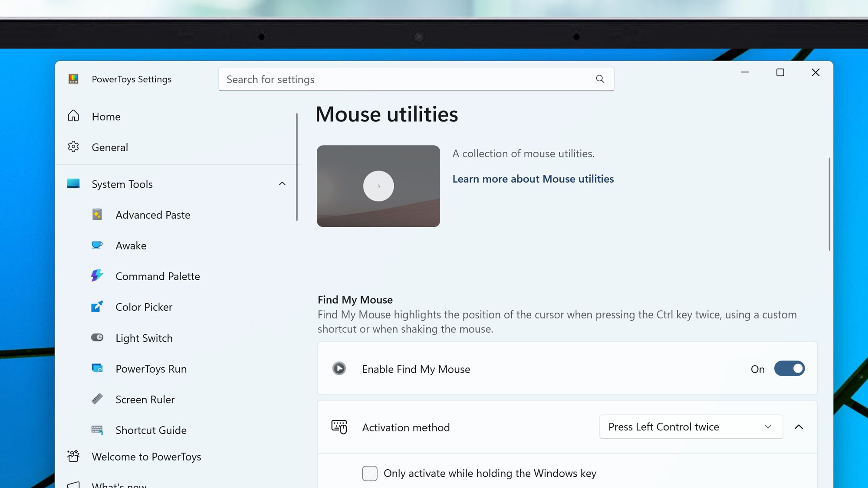
Task: Collapse the Activation method section chevron
Action: coord(799,427)
